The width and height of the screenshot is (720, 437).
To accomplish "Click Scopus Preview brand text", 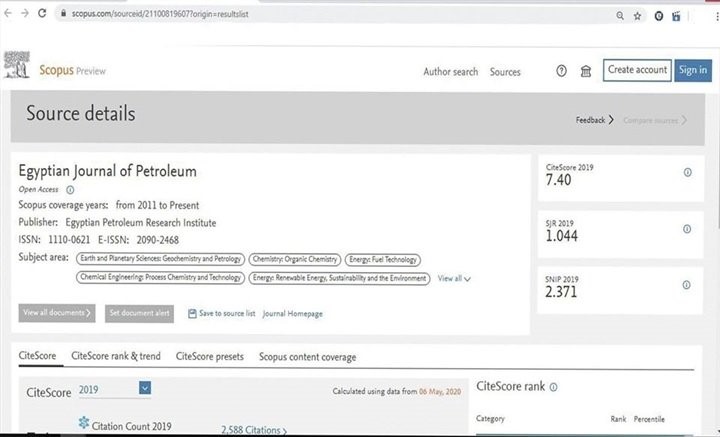I will (72, 70).
